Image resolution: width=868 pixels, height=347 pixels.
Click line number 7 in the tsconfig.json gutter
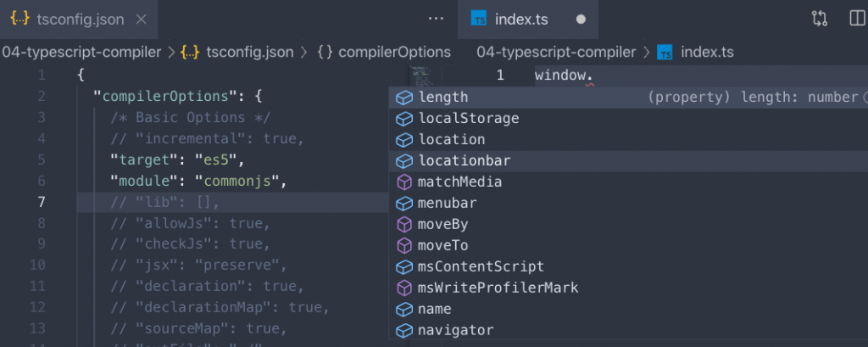point(42,202)
